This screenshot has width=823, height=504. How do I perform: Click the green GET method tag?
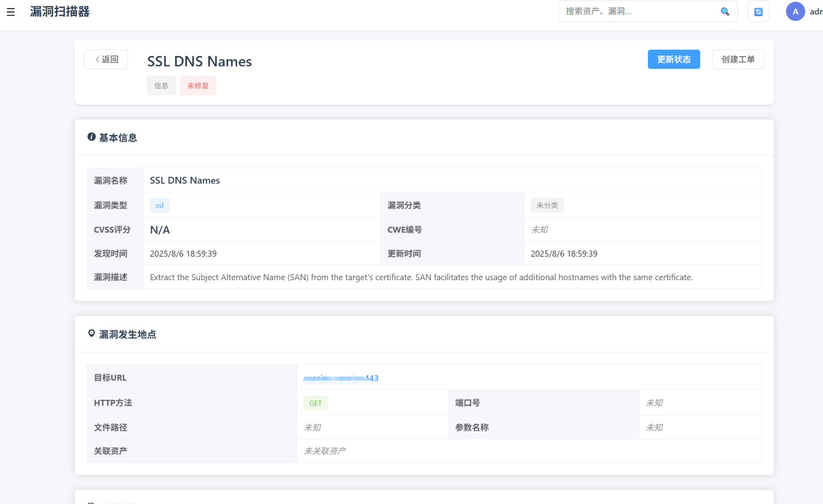pos(316,403)
